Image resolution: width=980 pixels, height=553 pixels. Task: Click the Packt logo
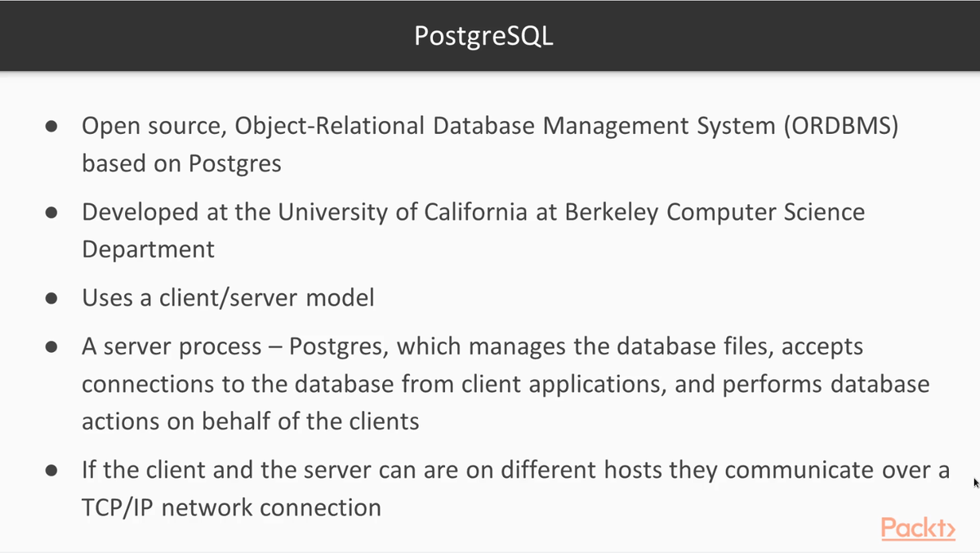[918, 528]
